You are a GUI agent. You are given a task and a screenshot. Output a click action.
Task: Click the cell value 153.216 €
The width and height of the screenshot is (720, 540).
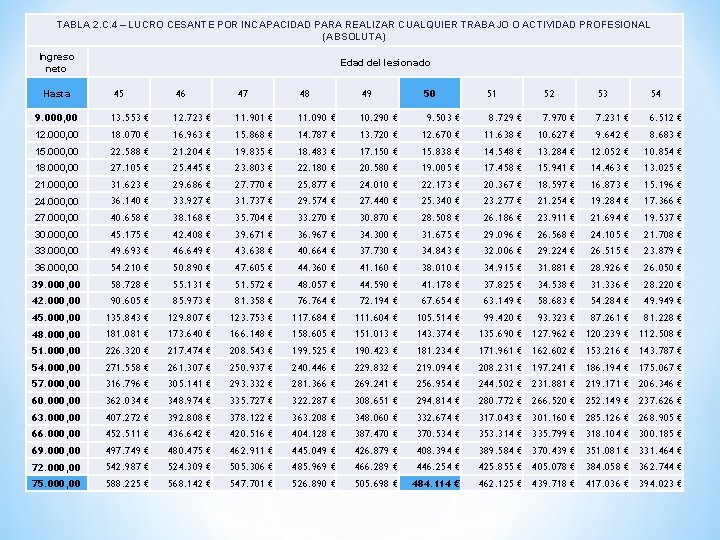[x=607, y=351]
